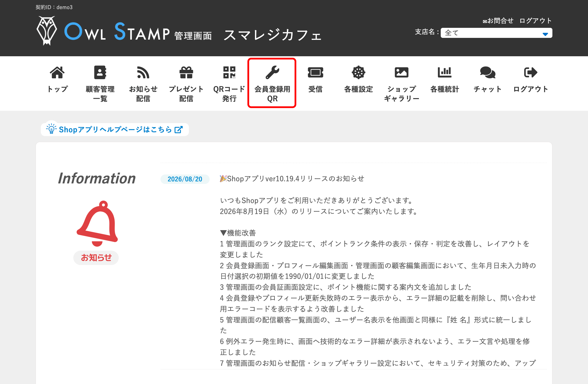Image resolution: width=588 pixels, height=384 pixels.
Task: Click the bar chart icon for 各種統計
Action: point(444,72)
